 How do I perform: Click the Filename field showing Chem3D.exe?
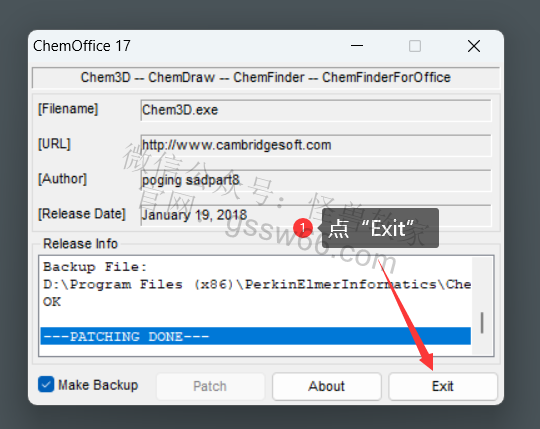click(316, 110)
